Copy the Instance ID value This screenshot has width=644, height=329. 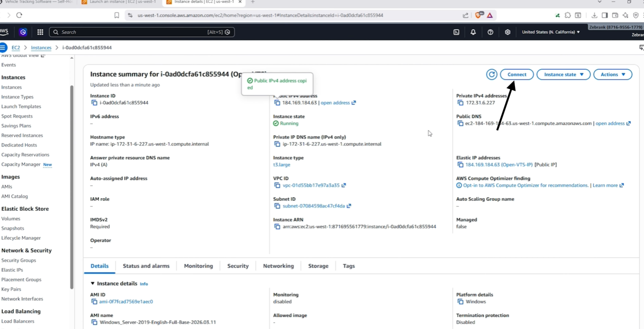pyautogui.click(x=94, y=103)
